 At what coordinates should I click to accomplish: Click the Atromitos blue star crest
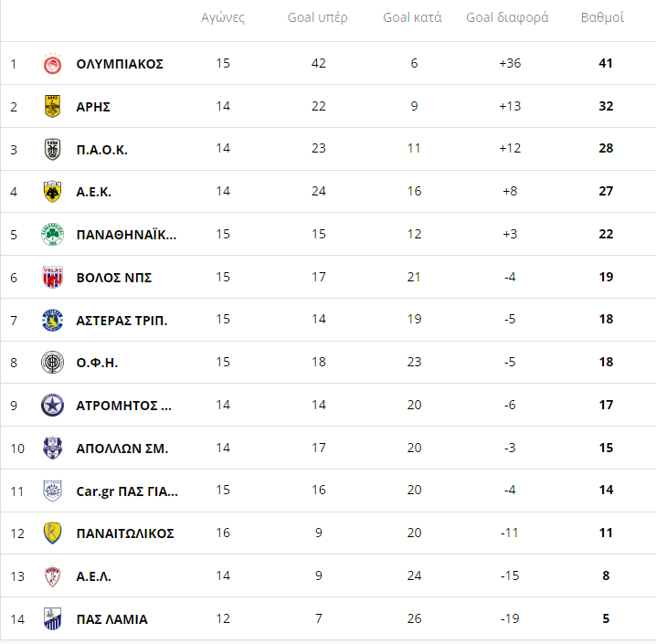click(x=52, y=406)
